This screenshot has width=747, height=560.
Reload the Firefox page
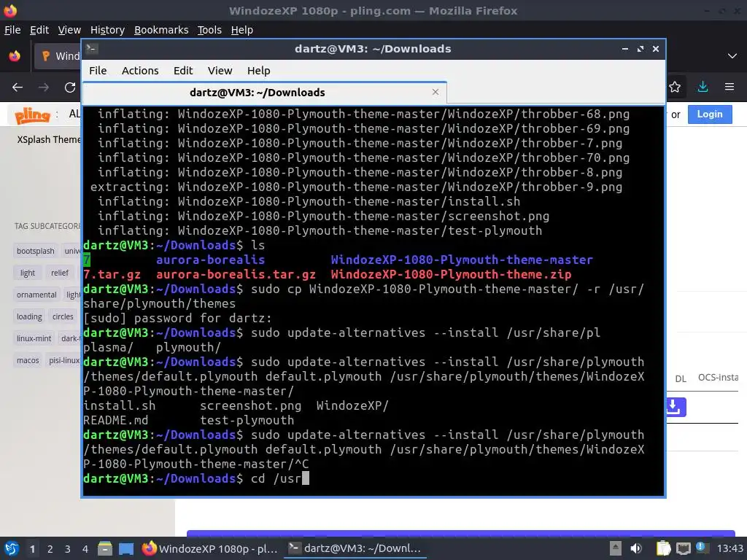tap(70, 87)
